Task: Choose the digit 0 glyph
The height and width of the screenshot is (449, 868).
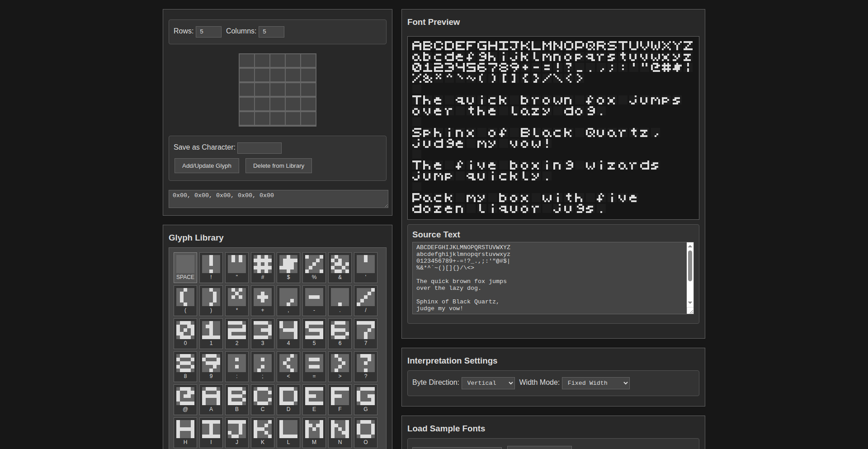Action: click(185, 333)
